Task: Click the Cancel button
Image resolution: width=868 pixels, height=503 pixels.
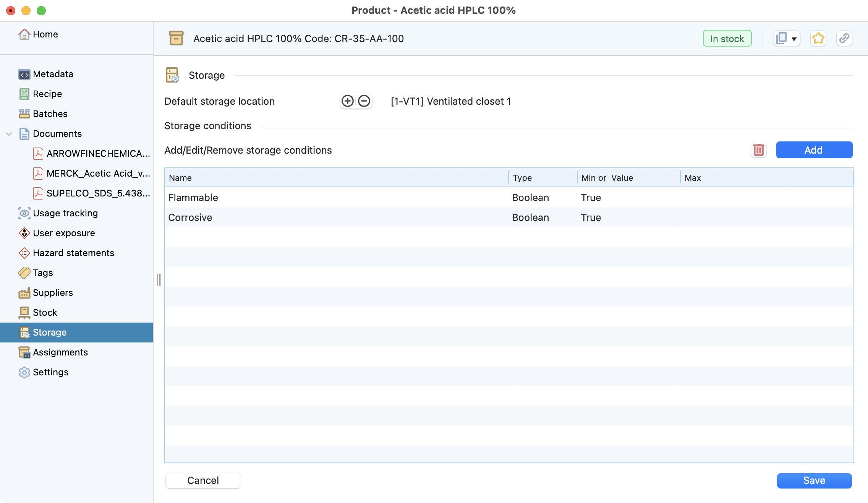Action: 203,480
